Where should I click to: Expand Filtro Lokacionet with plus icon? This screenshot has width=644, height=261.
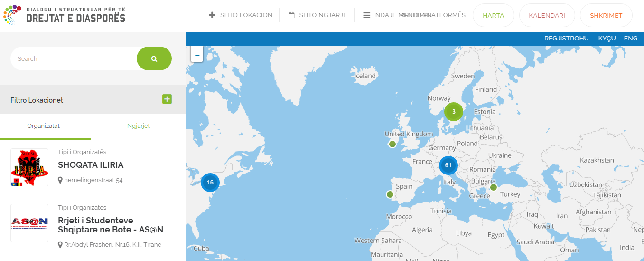[x=167, y=99]
